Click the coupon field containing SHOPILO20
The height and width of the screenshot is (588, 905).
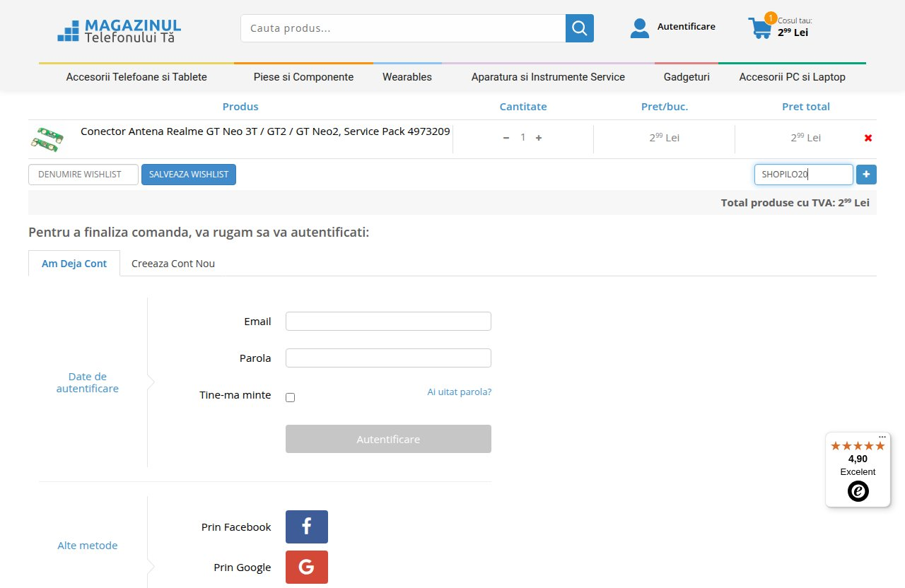[x=804, y=175]
